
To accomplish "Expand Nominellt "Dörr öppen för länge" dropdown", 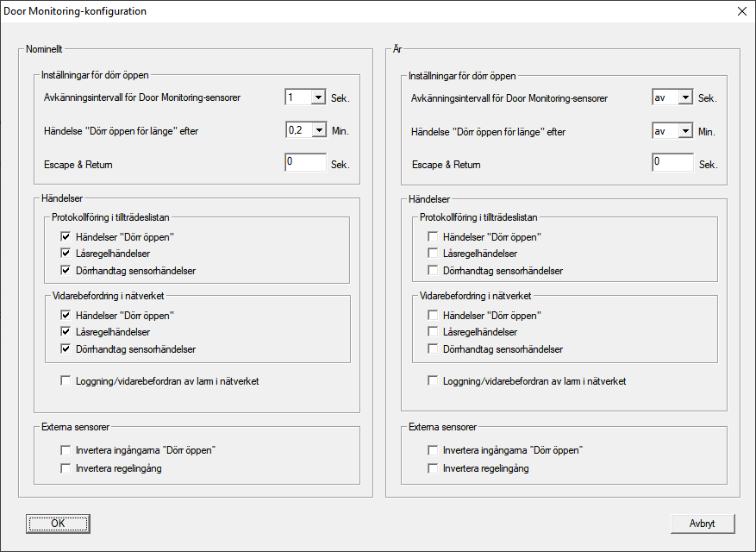I will pyautogui.click(x=318, y=131).
